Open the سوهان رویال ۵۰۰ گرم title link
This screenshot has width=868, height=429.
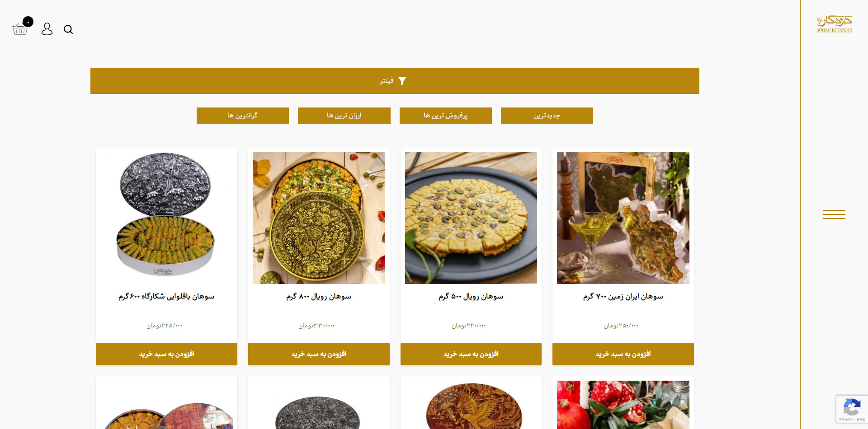(x=471, y=297)
